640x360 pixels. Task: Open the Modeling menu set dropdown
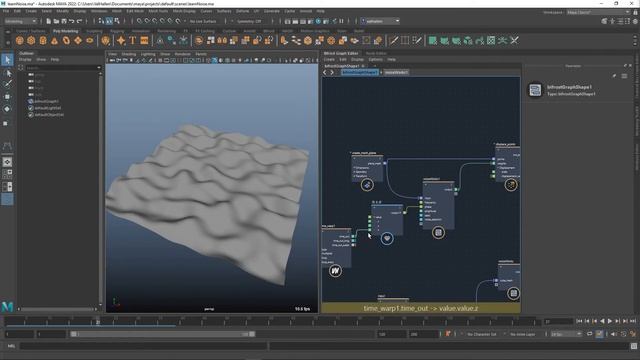pyautogui.click(x=20, y=21)
